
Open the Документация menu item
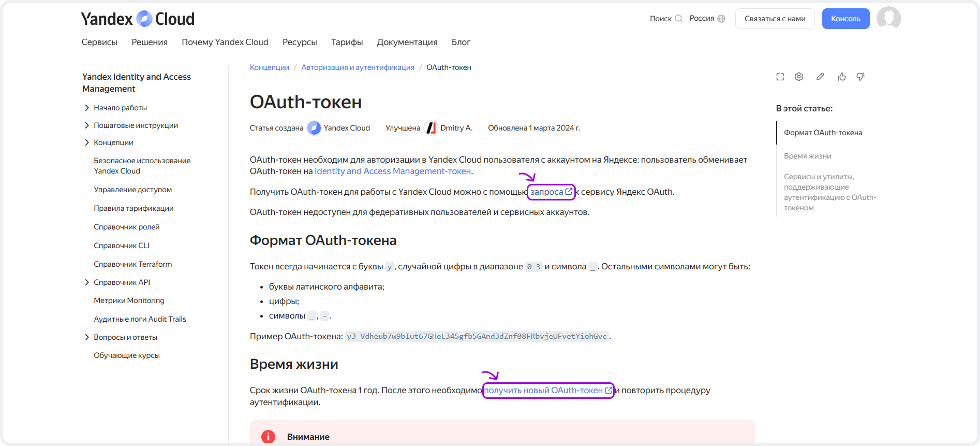(407, 42)
